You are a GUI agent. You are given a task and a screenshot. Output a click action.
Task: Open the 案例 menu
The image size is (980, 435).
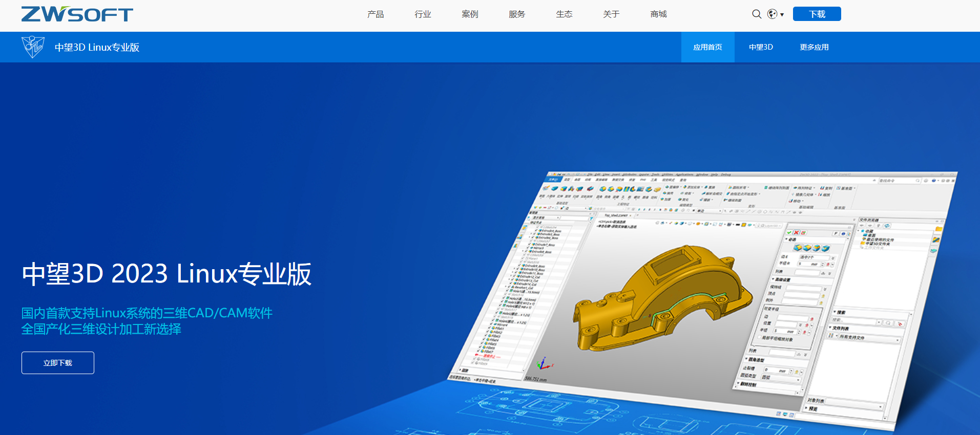point(470,14)
